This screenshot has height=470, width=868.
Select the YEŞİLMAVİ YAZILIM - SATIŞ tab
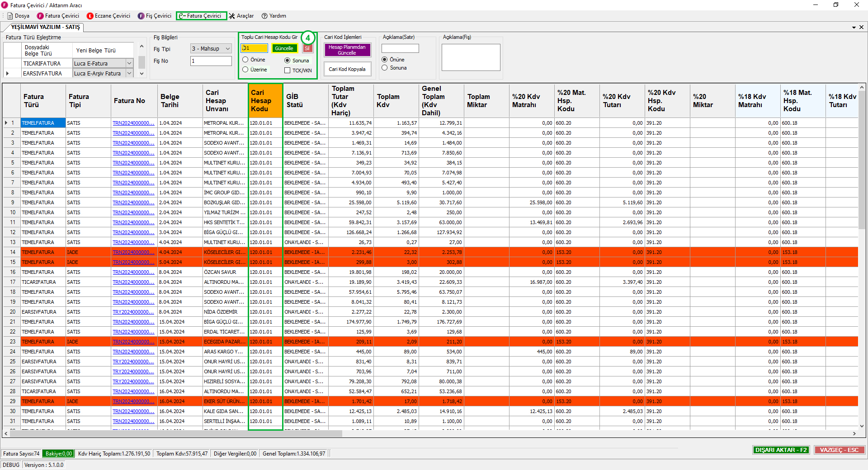(x=45, y=27)
